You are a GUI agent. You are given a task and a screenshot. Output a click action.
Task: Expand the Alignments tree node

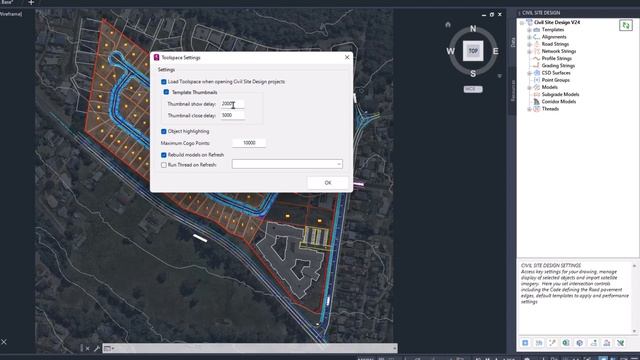(x=529, y=37)
